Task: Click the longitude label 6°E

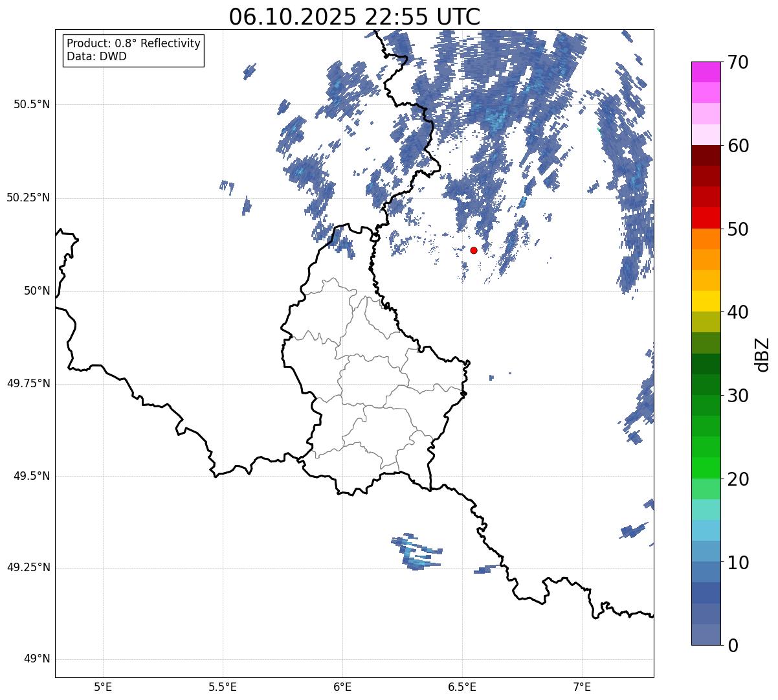Action: click(x=342, y=686)
